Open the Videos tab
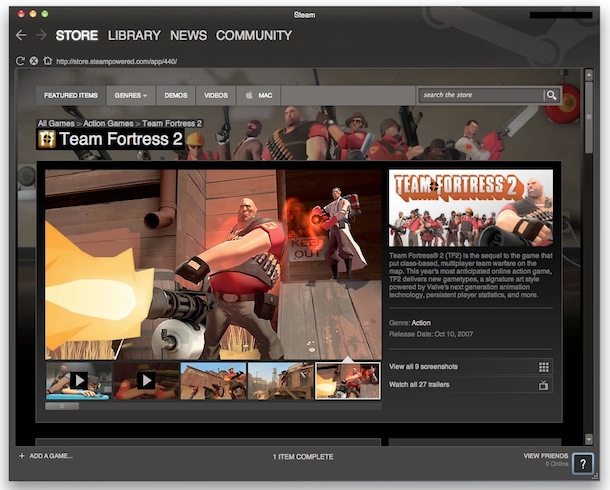This screenshot has height=490, width=610. click(216, 95)
